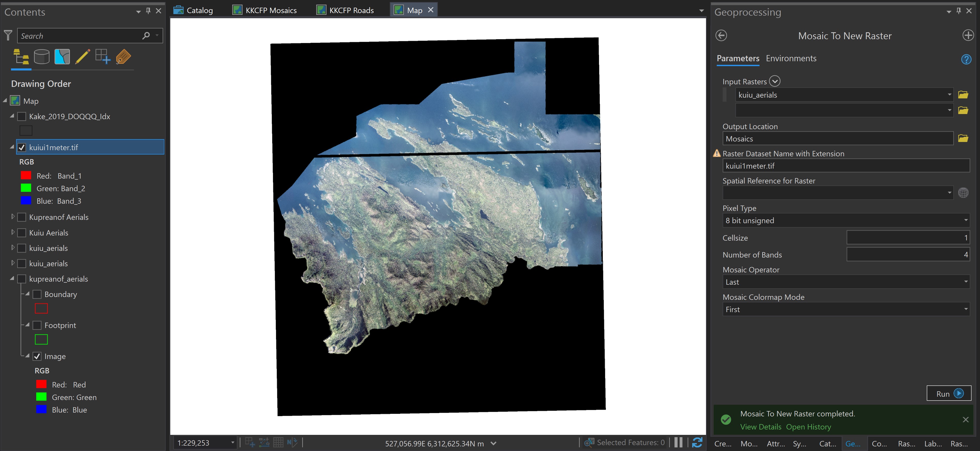Click the List By Editing pencil icon
The image size is (980, 451).
point(82,56)
